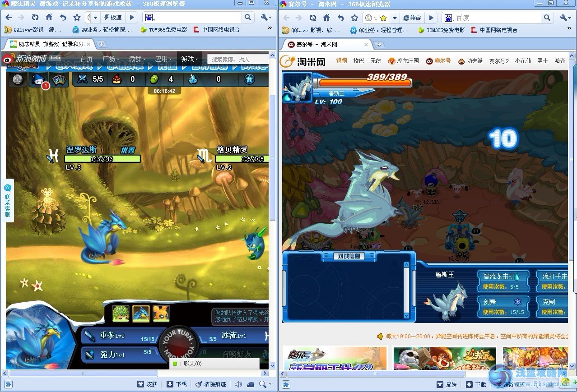Toggle the sound speaker in 魔法精灵 status bar

[x=239, y=384]
